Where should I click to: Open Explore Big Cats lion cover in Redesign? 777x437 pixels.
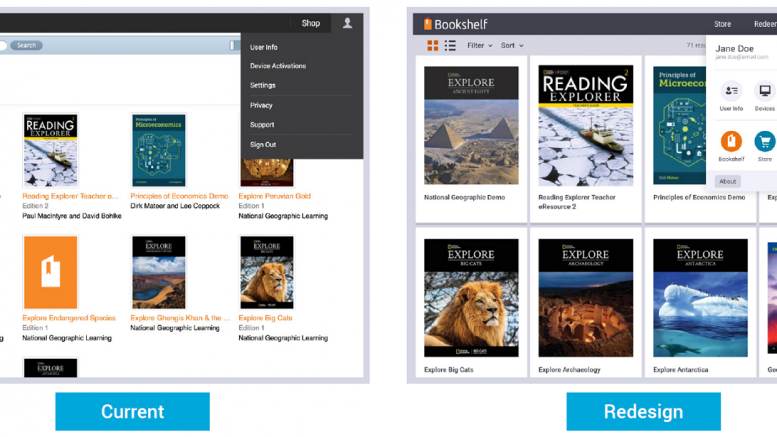click(471, 298)
